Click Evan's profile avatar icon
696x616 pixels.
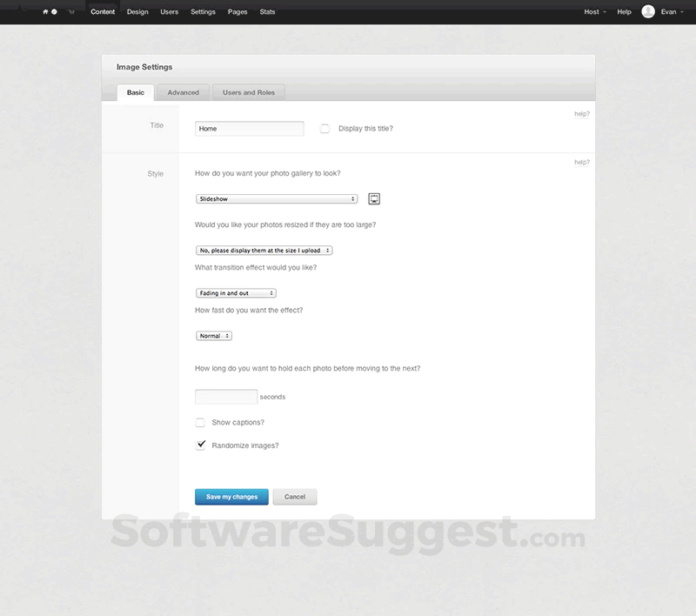pyautogui.click(x=646, y=11)
